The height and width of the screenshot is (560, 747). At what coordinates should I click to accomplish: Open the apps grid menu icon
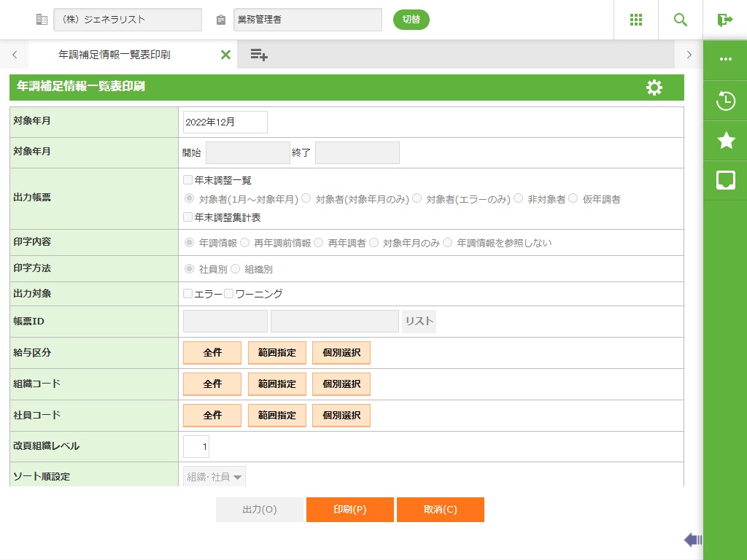(636, 20)
